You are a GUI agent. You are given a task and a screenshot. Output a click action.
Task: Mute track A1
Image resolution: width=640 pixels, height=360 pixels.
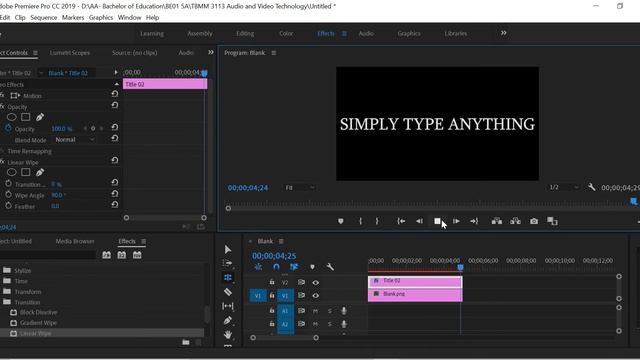[315, 311]
